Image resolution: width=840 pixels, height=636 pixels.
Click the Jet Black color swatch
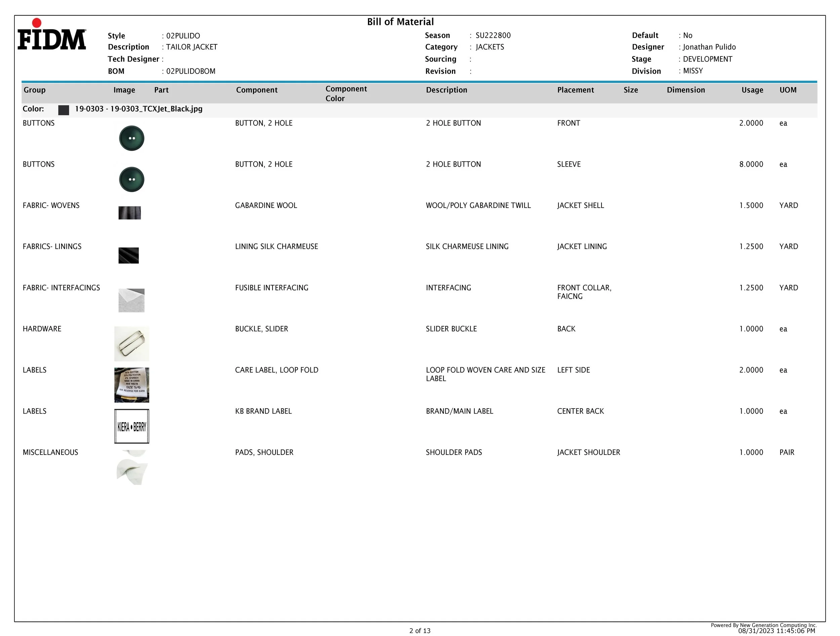pyautogui.click(x=64, y=110)
